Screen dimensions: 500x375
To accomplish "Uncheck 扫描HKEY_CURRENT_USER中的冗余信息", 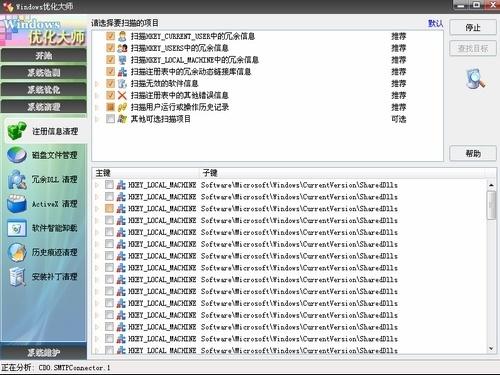I will click(110, 36).
